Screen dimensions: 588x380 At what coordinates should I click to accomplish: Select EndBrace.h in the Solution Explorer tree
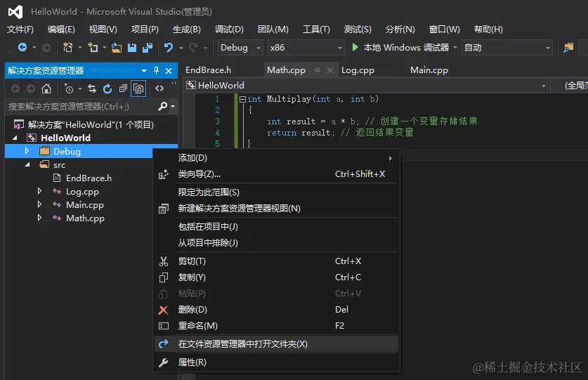(x=89, y=178)
